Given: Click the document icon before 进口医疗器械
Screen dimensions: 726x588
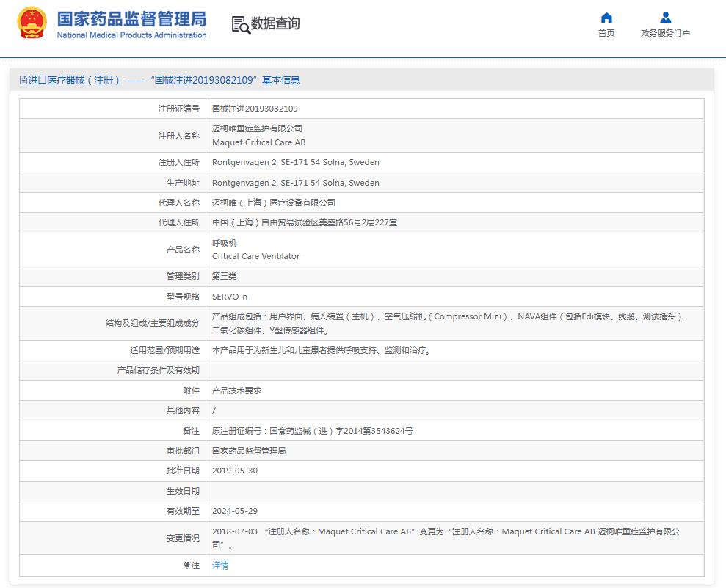Looking at the screenshot, I should point(23,80).
